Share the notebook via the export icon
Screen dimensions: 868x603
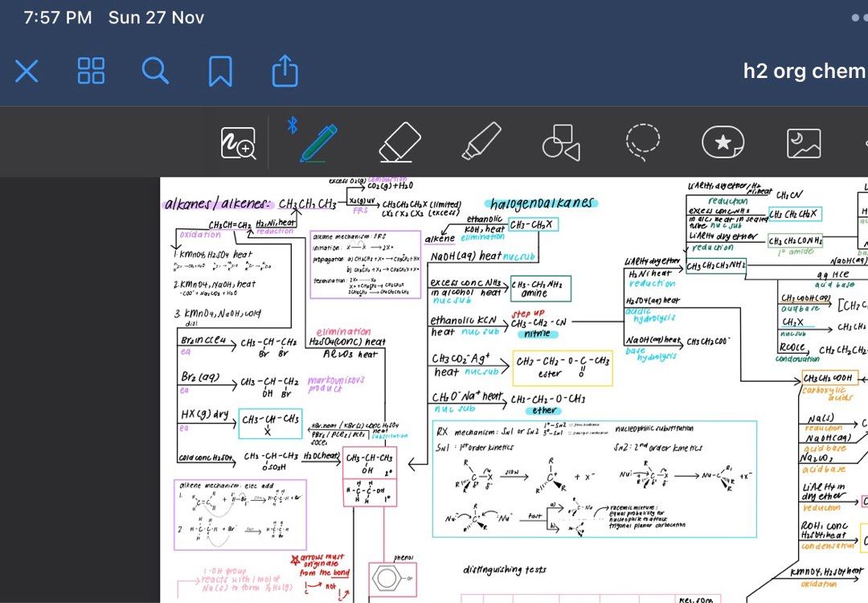click(285, 71)
